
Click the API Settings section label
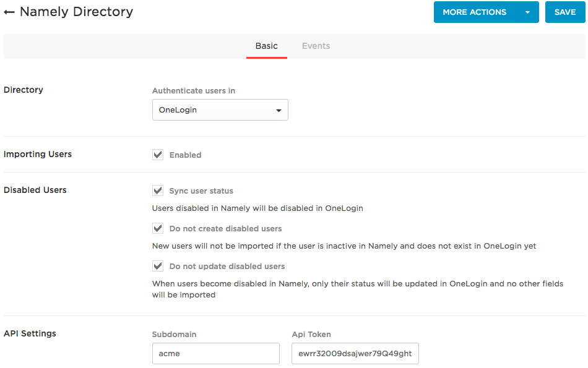[30, 333]
